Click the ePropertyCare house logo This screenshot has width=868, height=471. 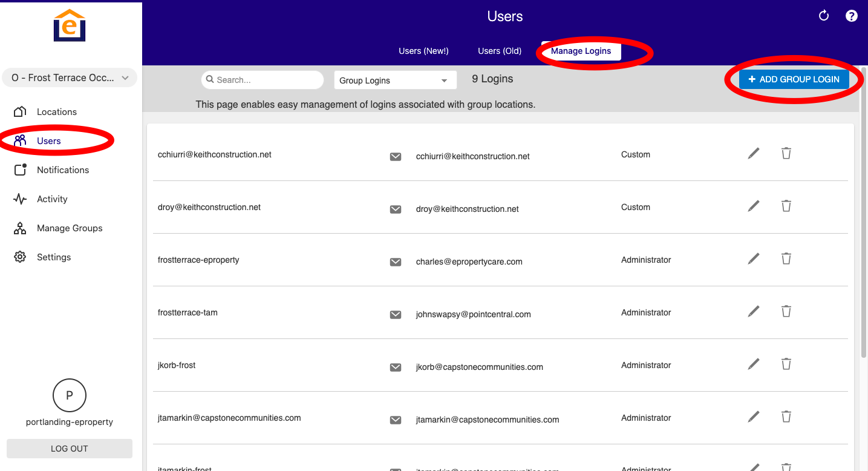(70, 25)
